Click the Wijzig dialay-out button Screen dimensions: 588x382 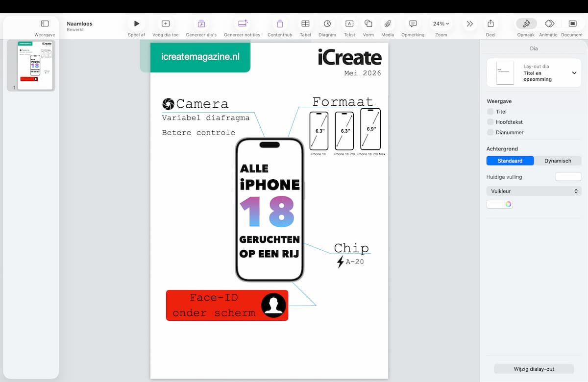[534, 369]
